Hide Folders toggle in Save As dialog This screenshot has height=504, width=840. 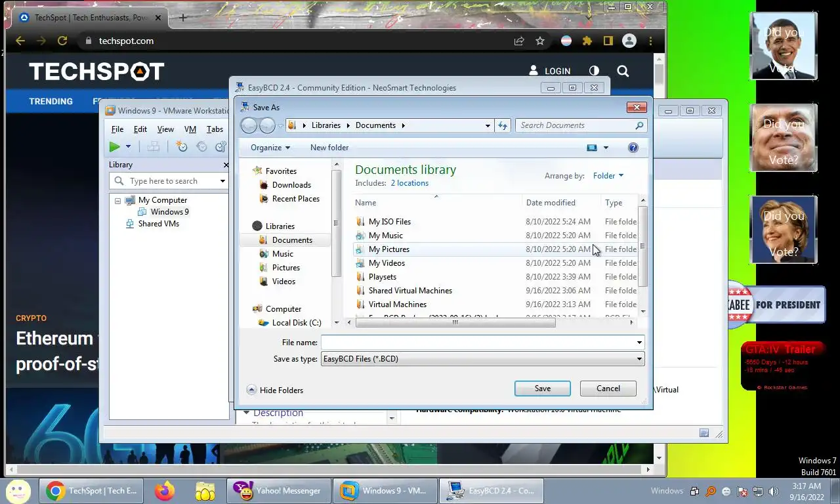coord(275,390)
